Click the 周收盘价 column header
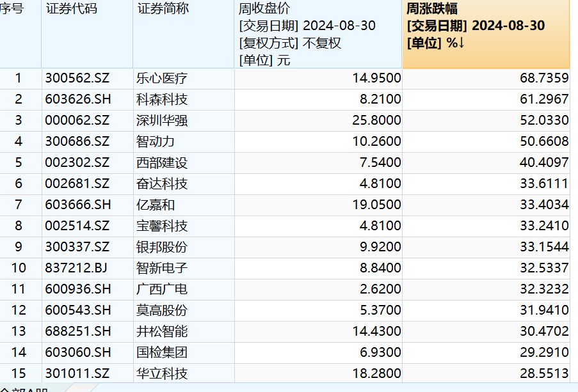 [318, 34]
